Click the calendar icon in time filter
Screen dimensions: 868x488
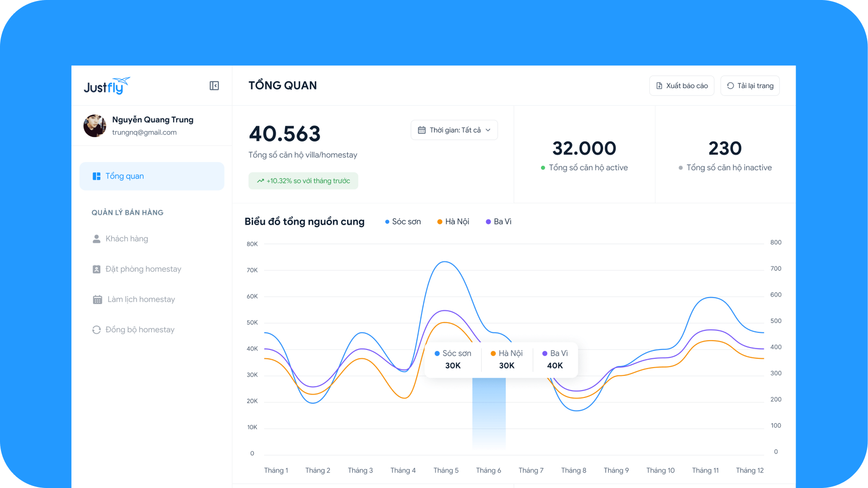click(422, 130)
